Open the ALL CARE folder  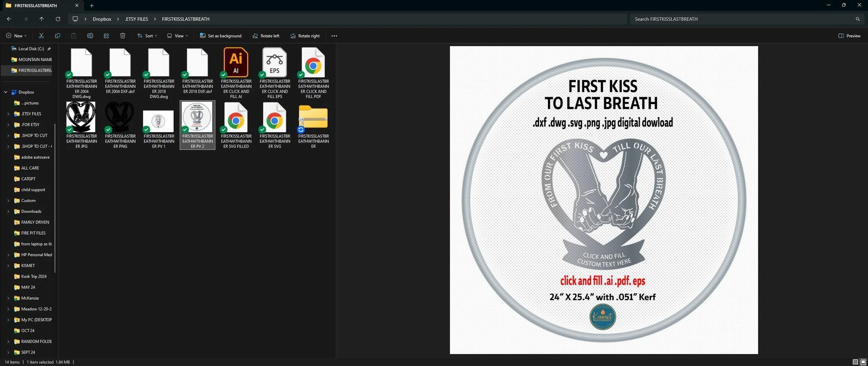[26, 168]
